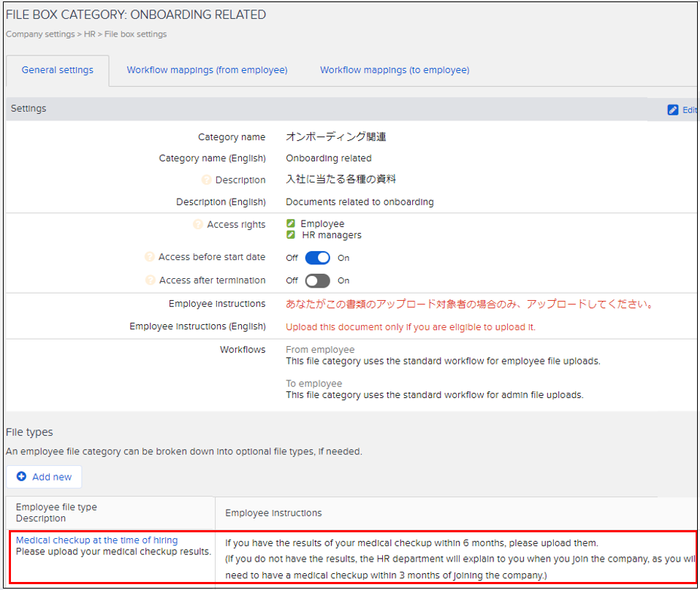This screenshot has width=700, height=590.
Task: Click the Edit pencil icon in Settings header
Action: pos(673,110)
